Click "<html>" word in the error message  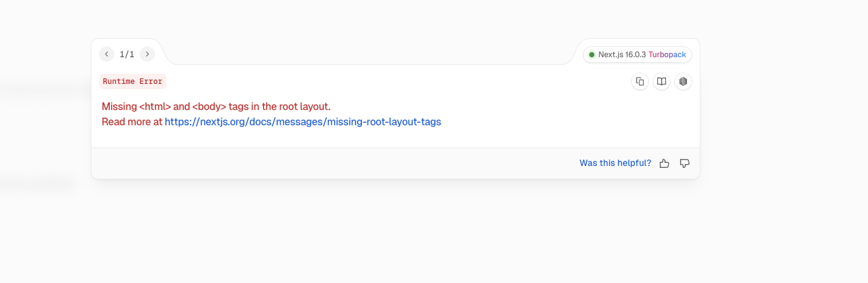(x=155, y=106)
